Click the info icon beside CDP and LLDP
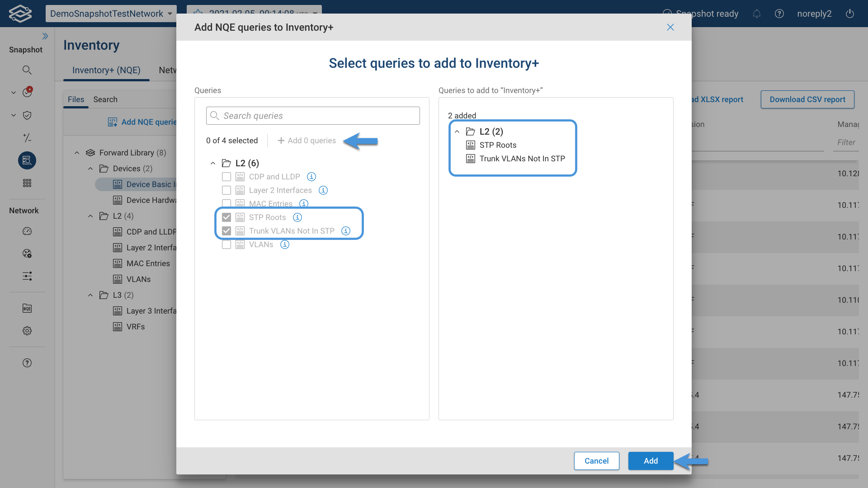The height and width of the screenshot is (488, 868). tap(311, 177)
